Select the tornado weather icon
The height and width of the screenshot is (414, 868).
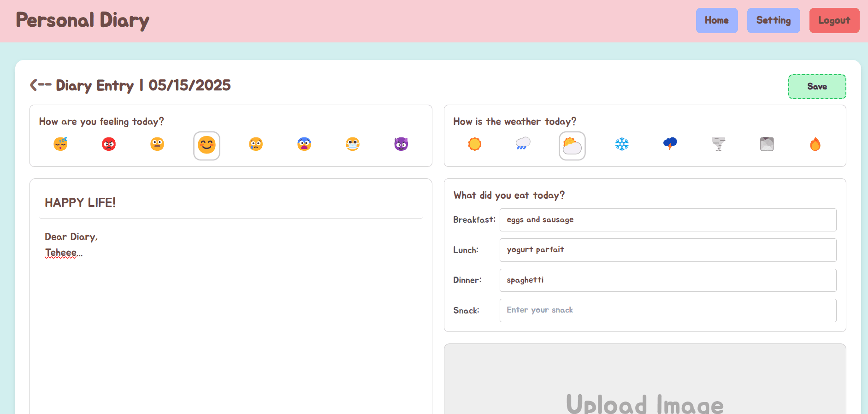pyautogui.click(x=719, y=144)
